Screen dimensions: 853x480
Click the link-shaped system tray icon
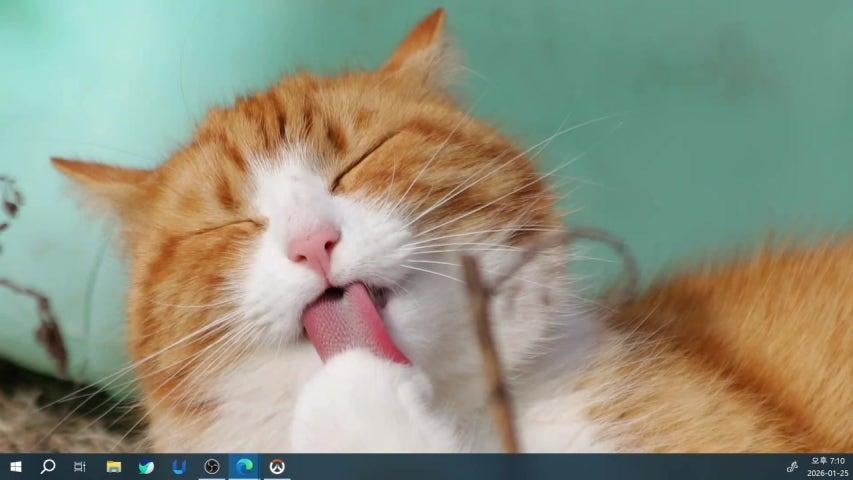click(792, 467)
